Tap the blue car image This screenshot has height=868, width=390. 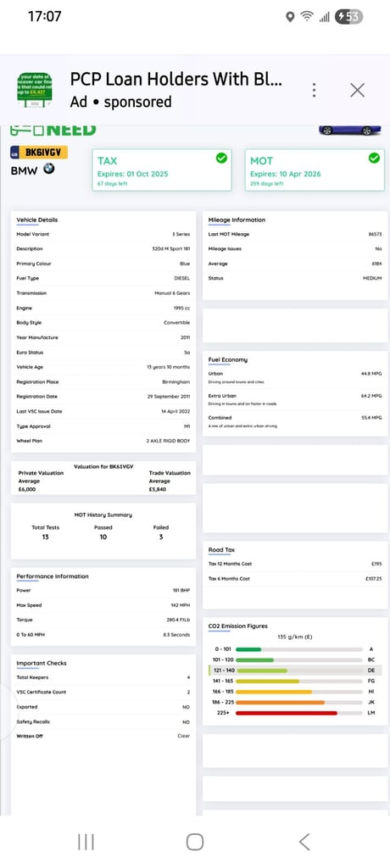350,130
